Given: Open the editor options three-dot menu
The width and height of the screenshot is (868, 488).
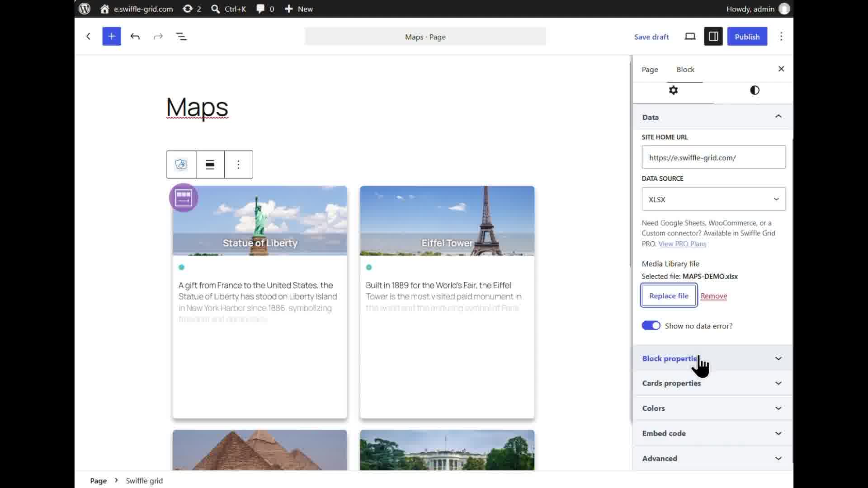Looking at the screenshot, I should [x=781, y=37].
